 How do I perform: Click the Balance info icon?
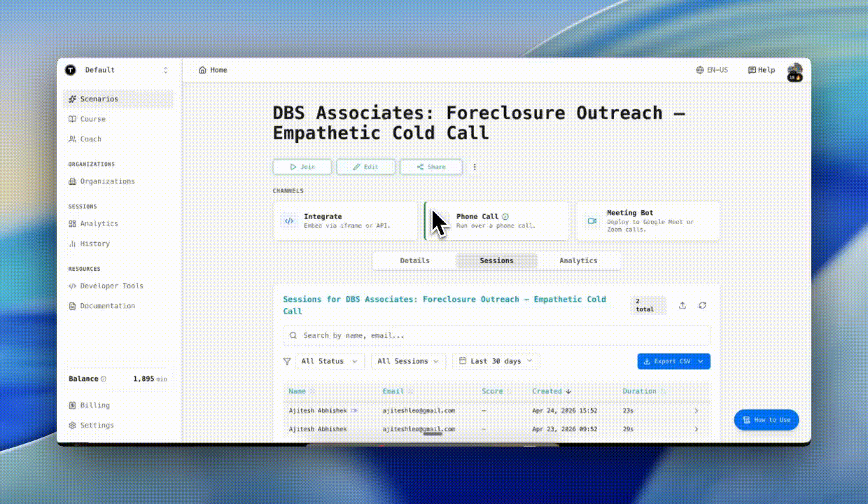[104, 379]
